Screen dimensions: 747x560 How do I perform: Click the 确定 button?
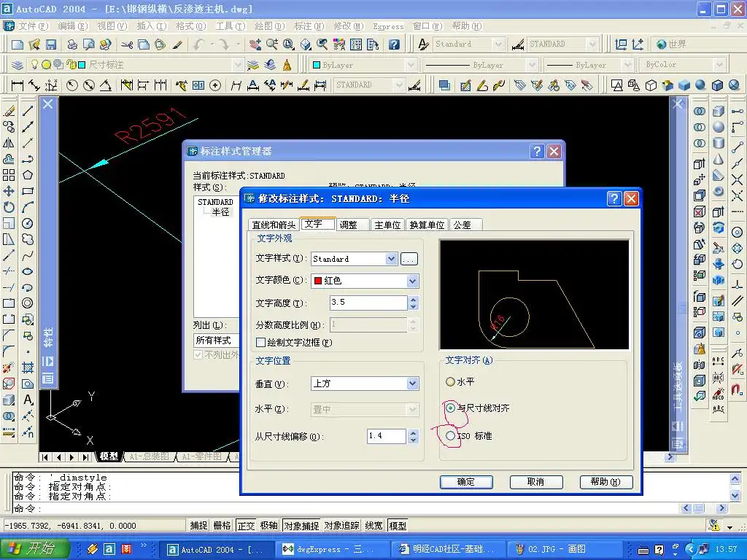[x=466, y=482]
